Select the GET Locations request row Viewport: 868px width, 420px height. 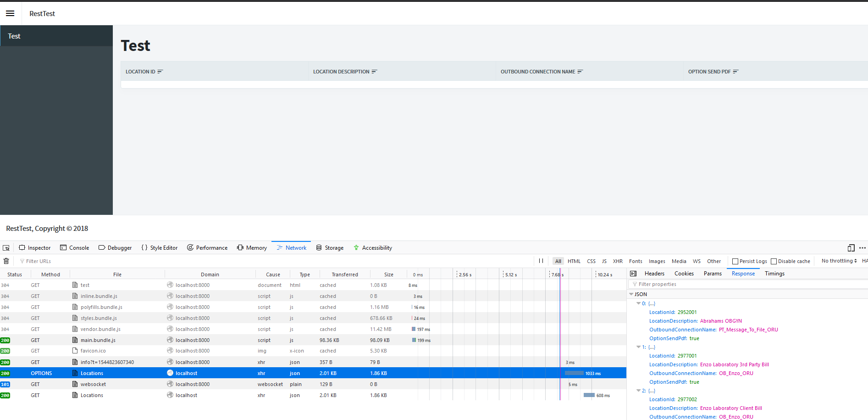313,395
